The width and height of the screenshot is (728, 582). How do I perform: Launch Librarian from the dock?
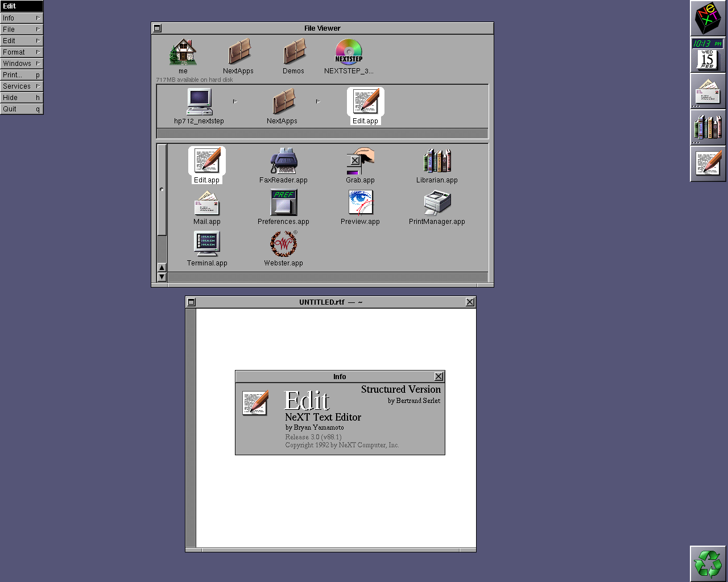pos(708,127)
